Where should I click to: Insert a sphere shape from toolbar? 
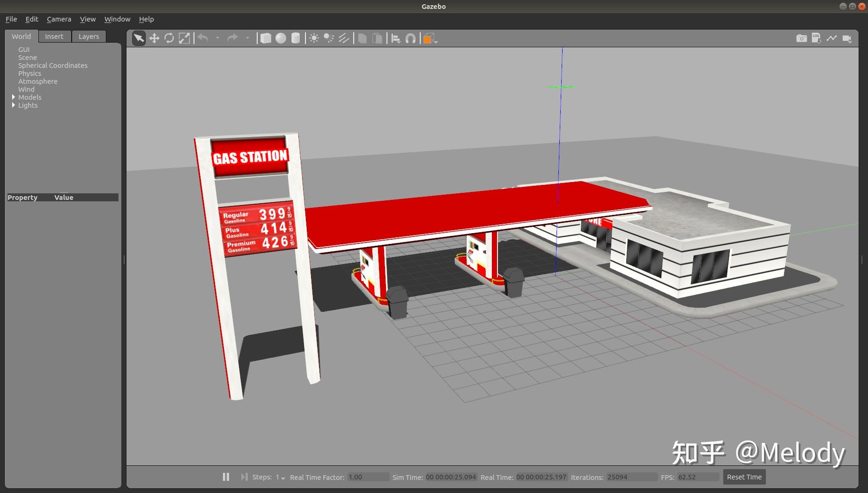click(x=281, y=38)
